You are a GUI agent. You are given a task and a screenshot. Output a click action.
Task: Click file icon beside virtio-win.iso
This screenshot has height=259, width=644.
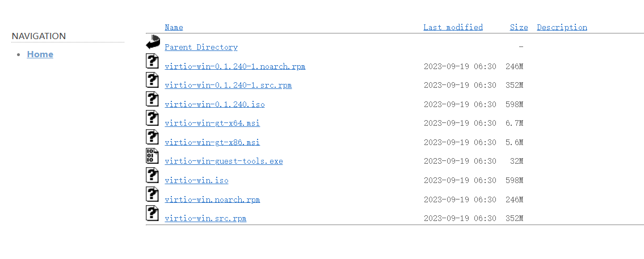(x=153, y=175)
